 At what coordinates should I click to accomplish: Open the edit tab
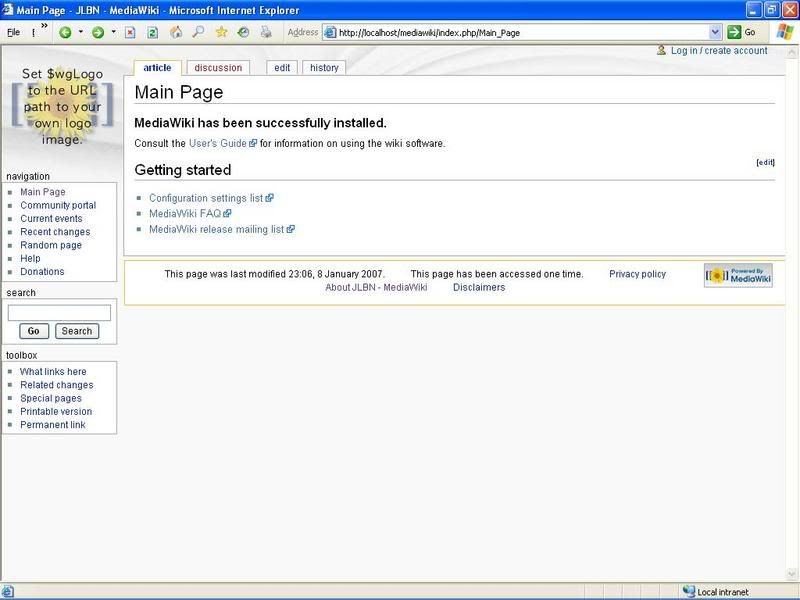click(282, 68)
